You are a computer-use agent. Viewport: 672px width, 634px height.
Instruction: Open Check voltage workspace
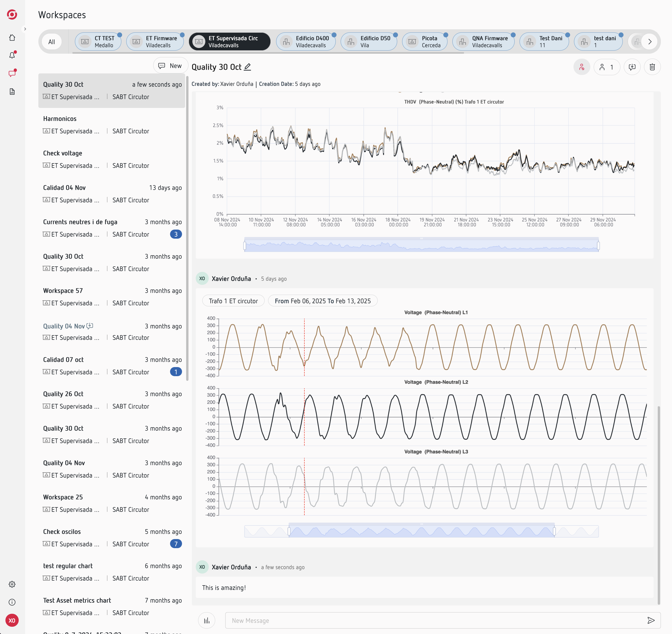pos(111,159)
